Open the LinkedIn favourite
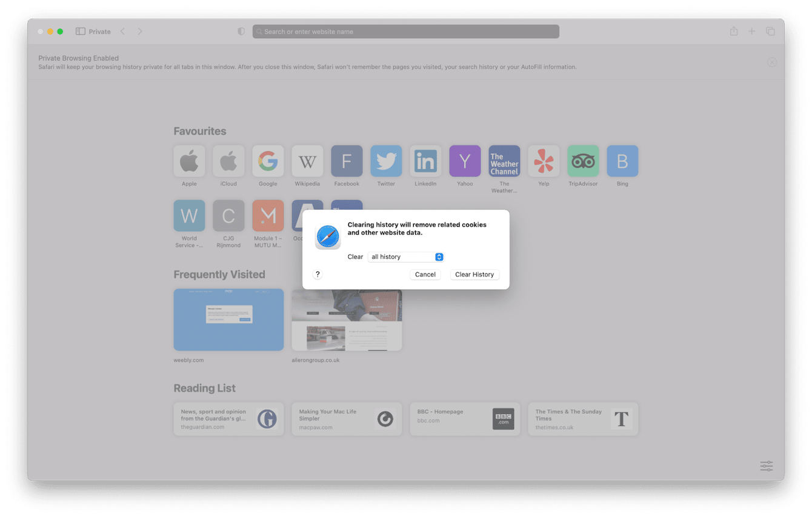 click(425, 161)
